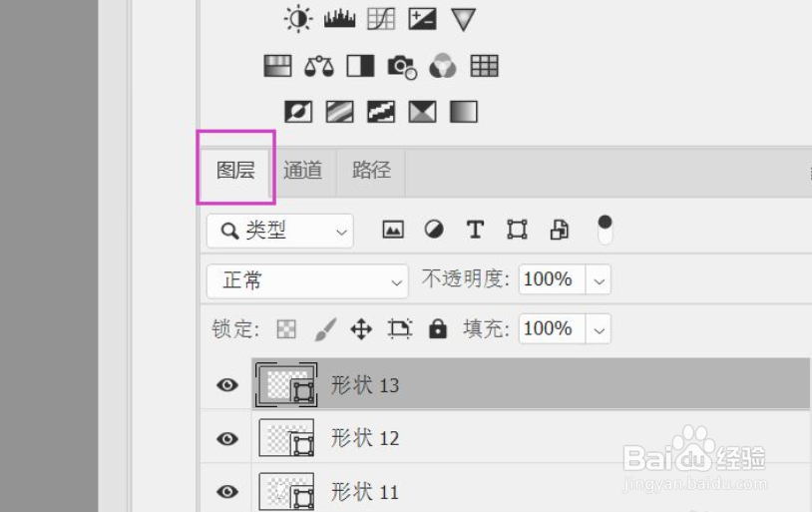
Task: Add a Brightness/Contrast adjustment
Action: (x=298, y=20)
